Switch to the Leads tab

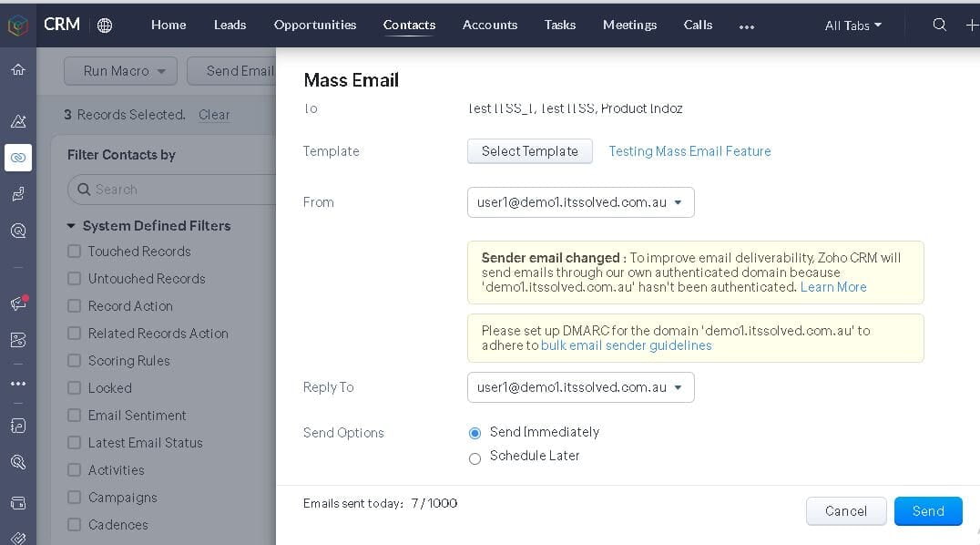coord(230,26)
